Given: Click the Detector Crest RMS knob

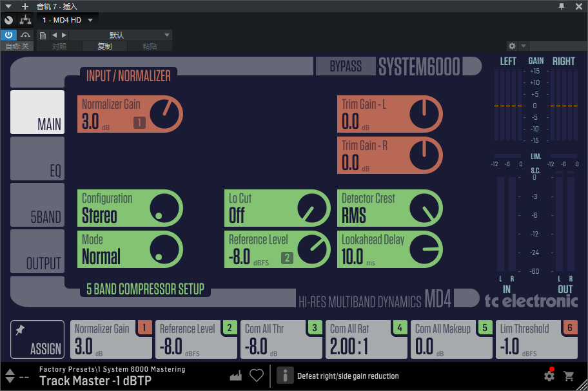Looking at the screenshot, I should coord(424,208).
